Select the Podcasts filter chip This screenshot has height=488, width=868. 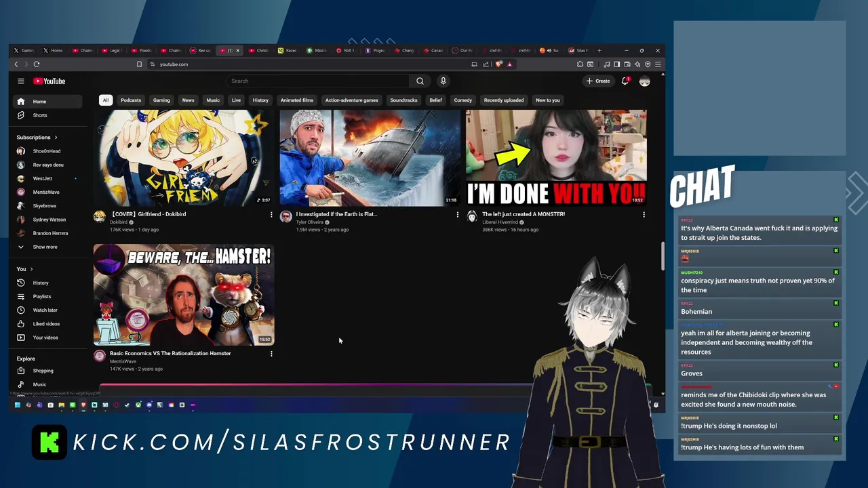click(131, 100)
